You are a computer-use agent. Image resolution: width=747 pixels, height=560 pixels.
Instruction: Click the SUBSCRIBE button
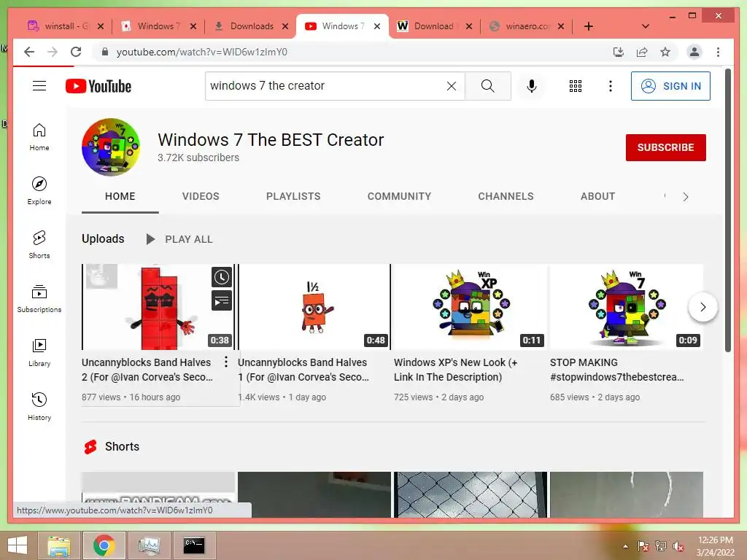pos(665,147)
